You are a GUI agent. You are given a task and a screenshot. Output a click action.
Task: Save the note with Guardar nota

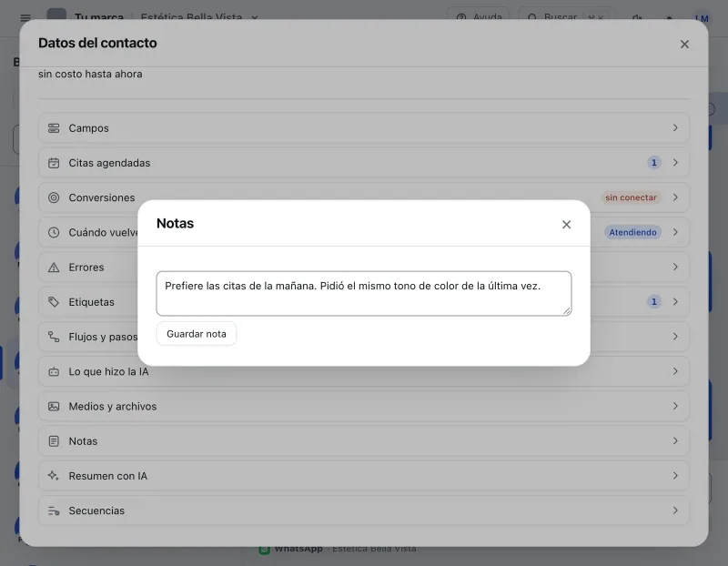click(x=197, y=334)
